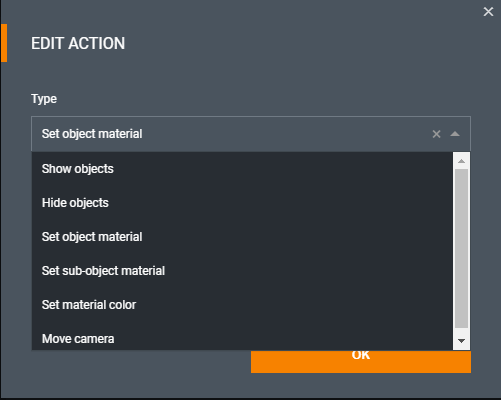Clear the selected Type value
This screenshot has width=501, height=400.
coord(436,134)
